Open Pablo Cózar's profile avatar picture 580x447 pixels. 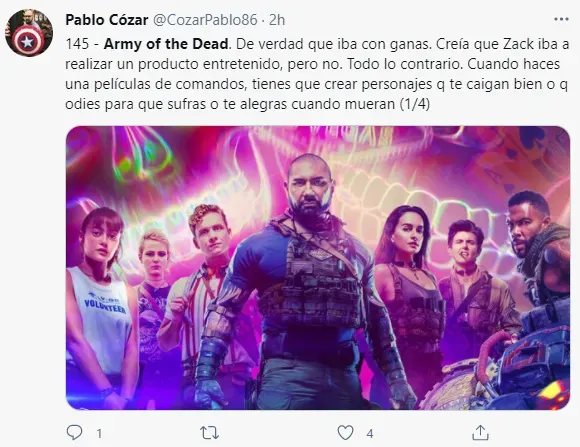point(29,33)
